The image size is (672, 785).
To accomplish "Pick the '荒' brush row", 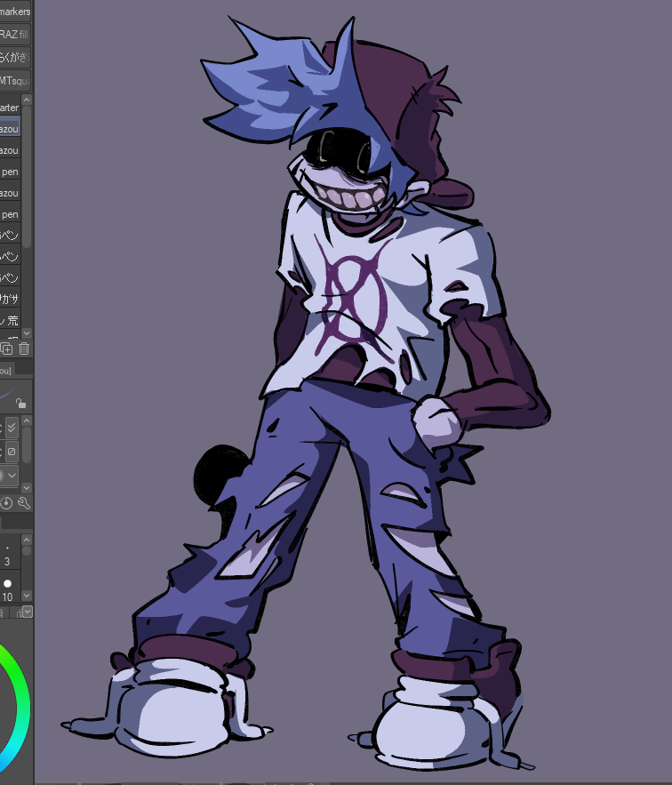I will (10, 320).
